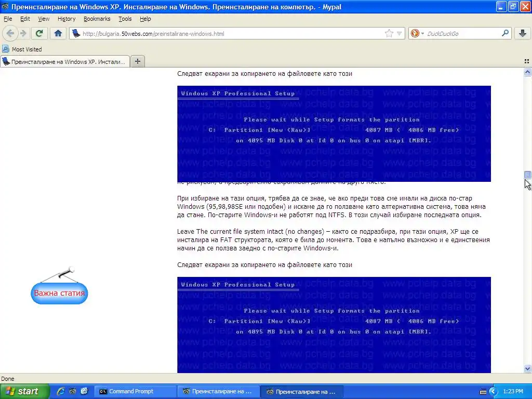Open the Tools menu

(125, 19)
